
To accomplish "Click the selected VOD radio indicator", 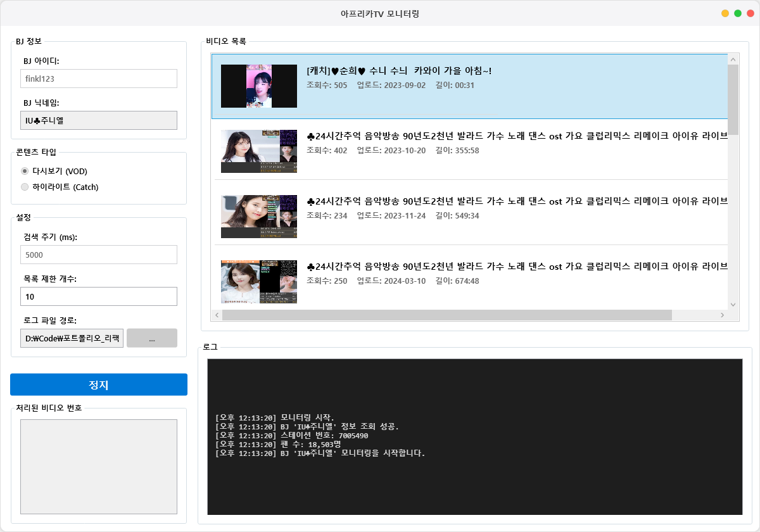I will pos(24,170).
